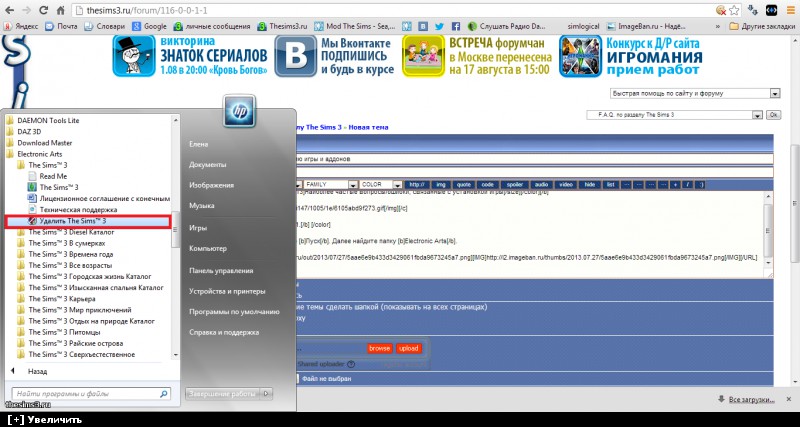800x427 pixels.
Task: Open the browser home page icon
Action: [61, 10]
